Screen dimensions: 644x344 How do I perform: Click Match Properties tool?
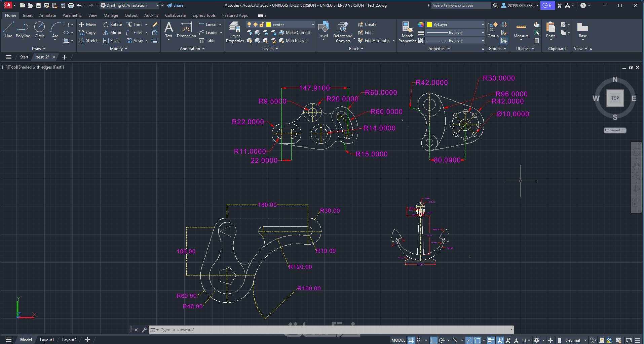(407, 32)
